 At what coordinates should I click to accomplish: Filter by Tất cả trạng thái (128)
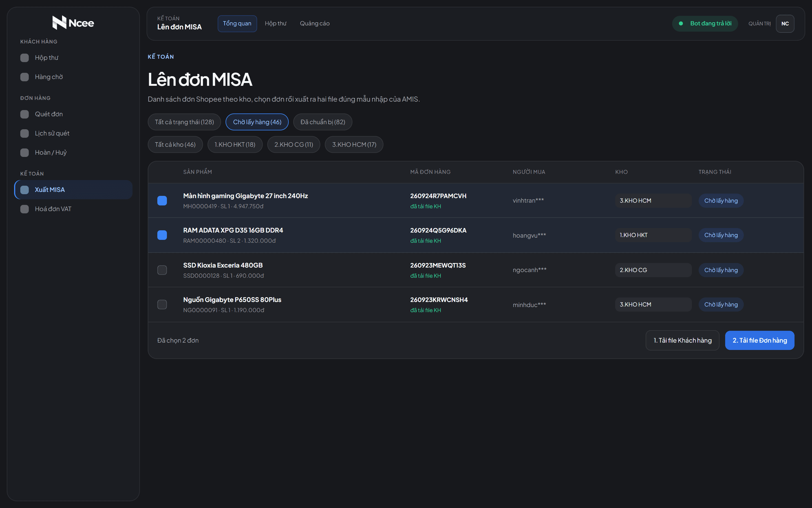point(184,122)
